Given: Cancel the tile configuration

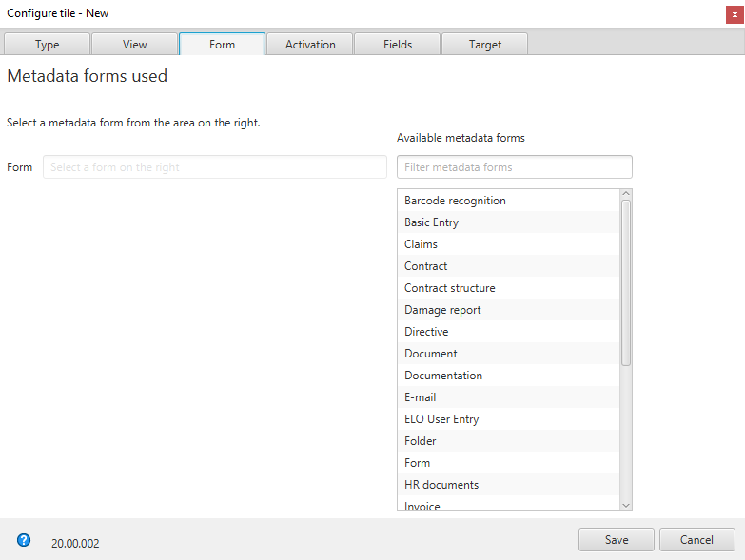Looking at the screenshot, I should click(696, 540).
